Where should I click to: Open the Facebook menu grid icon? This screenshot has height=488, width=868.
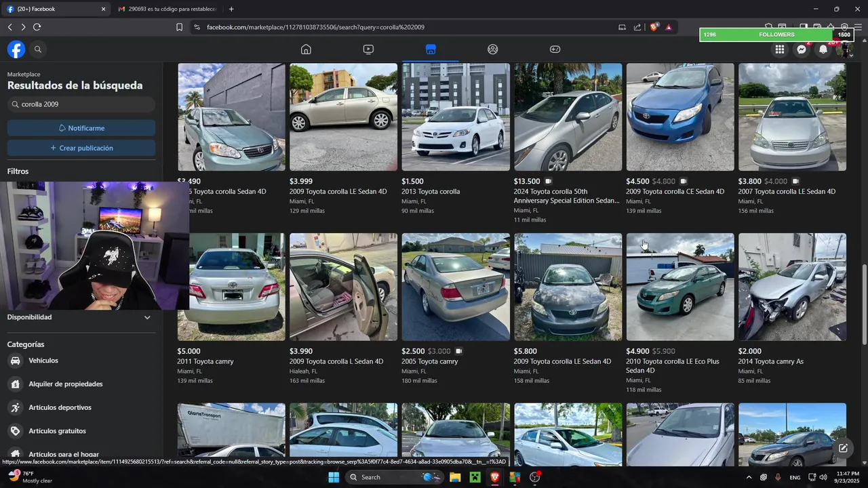pyautogui.click(x=780, y=49)
